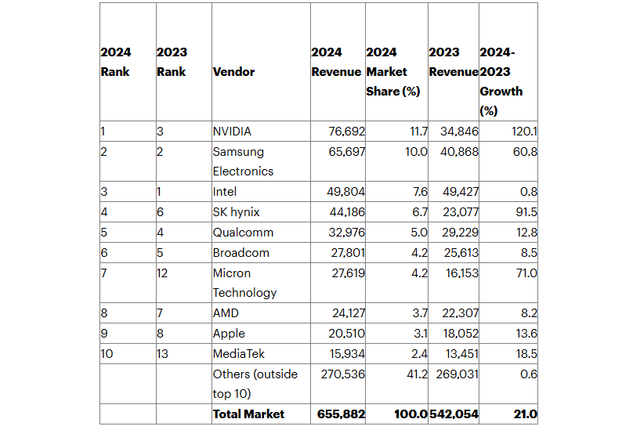Select the SK hynix row label
Screen dimensions: 640x426
[235, 210]
